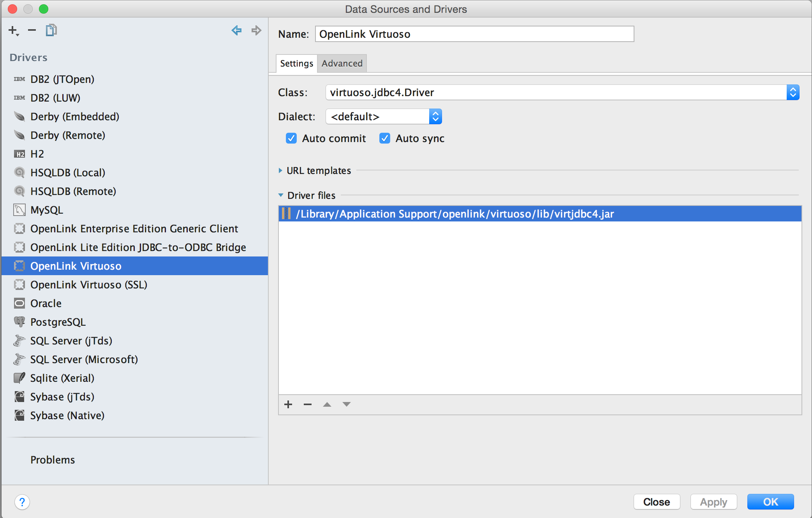Click the SQL Server (Microsoft) icon
Screen dimensions: 812x518
point(19,359)
